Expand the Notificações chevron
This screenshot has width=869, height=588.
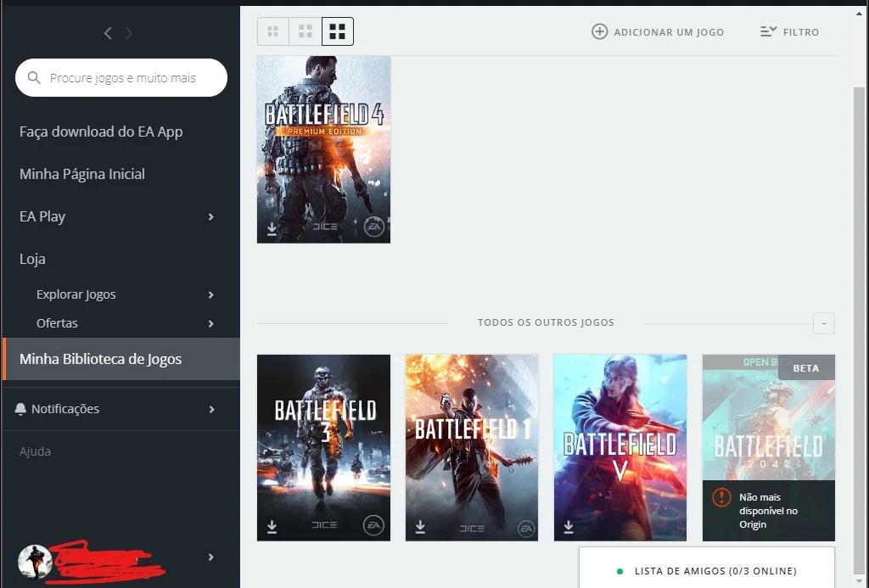(211, 410)
